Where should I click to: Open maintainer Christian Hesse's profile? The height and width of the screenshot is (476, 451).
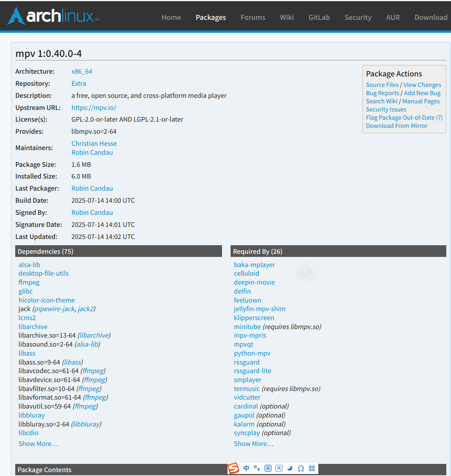click(94, 143)
